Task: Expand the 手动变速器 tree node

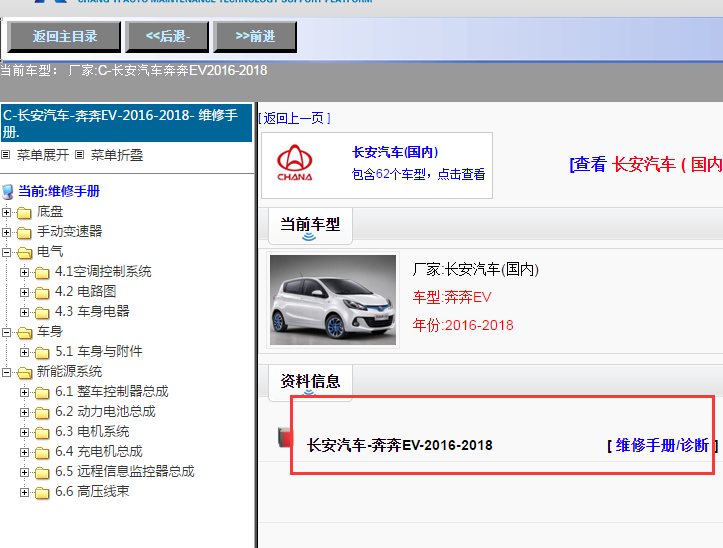Action: click(x=6, y=232)
